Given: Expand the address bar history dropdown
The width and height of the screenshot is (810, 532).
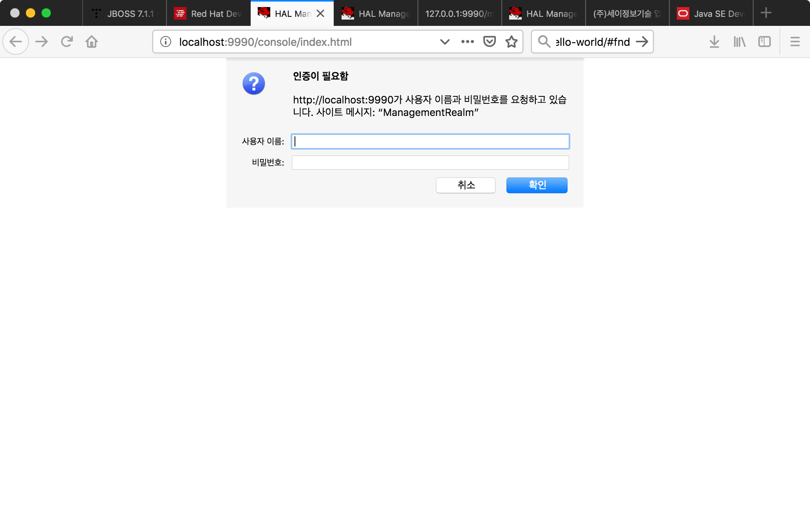Looking at the screenshot, I should pyautogui.click(x=445, y=42).
